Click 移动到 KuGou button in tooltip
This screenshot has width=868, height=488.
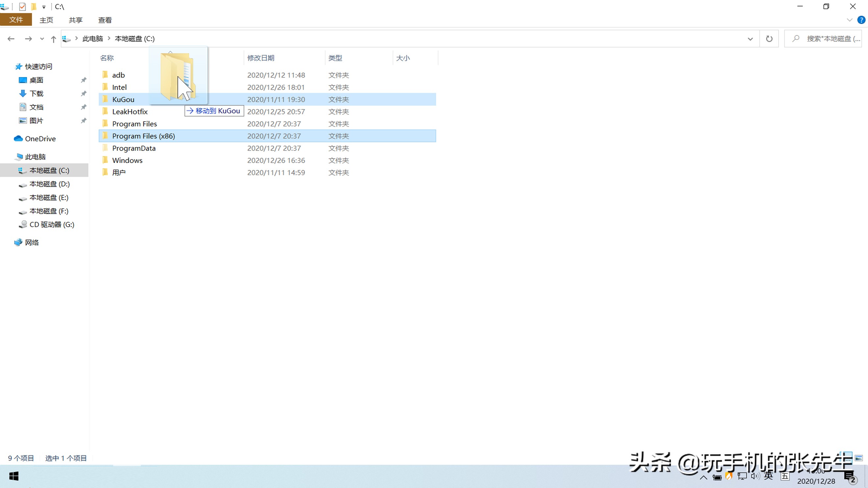(x=213, y=111)
